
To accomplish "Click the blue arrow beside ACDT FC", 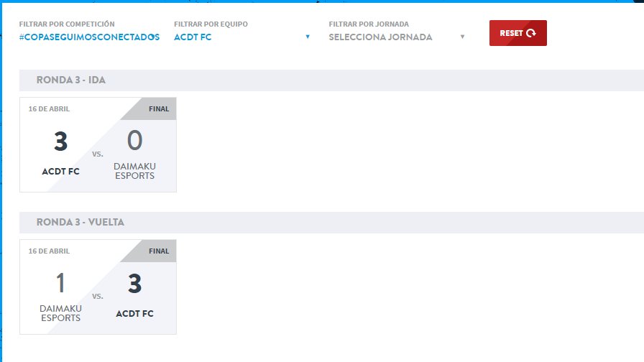I will pyautogui.click(x=308, y=37).
